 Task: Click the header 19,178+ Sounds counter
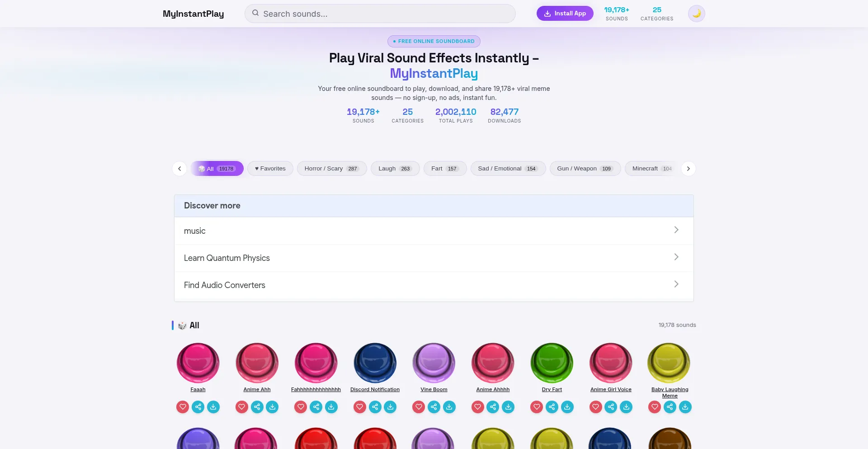pyautogui.click(x=617, y=14)
